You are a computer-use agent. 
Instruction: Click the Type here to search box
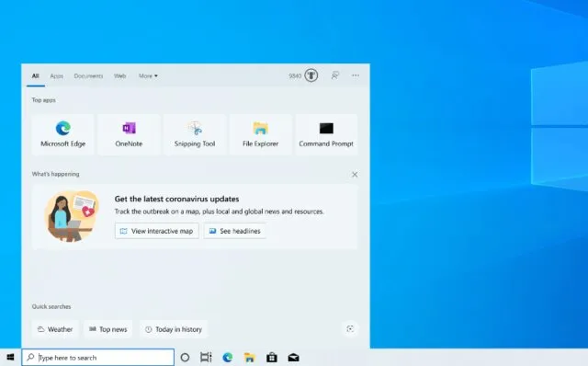click(x=98, y=358)
